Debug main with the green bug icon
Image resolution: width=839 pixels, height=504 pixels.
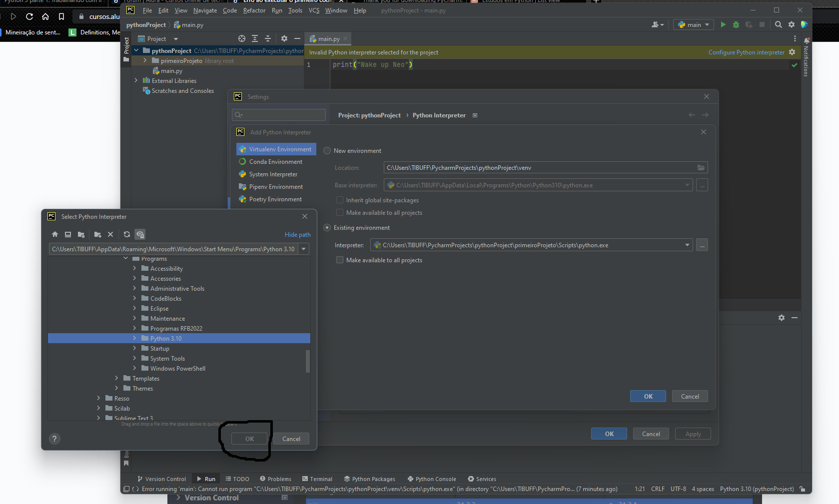click(736, 24)
